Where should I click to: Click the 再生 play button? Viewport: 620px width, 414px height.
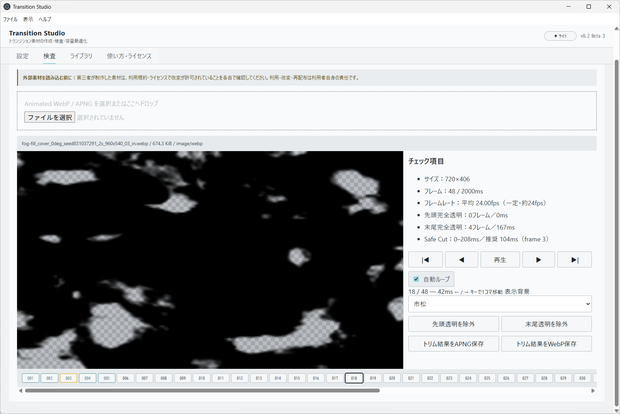click(x=500, y=260)
